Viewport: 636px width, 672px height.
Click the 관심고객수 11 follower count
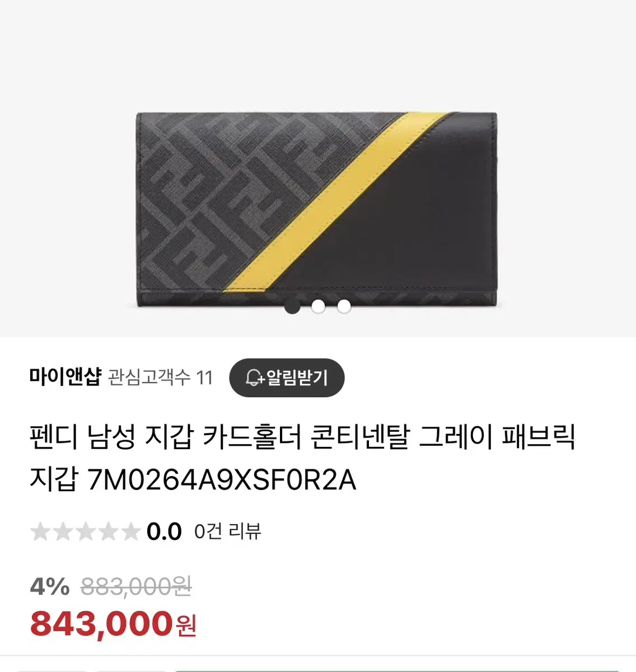pos(160,378)
